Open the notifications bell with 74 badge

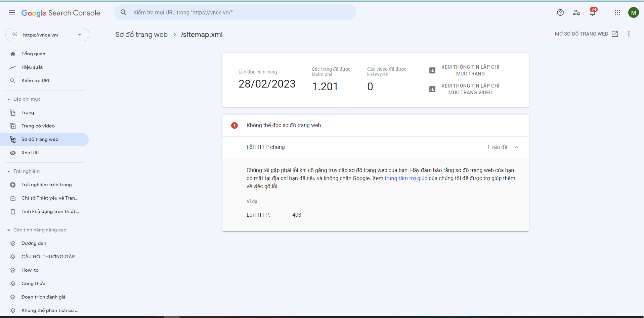pyautogui.click(x=593, y=12)
